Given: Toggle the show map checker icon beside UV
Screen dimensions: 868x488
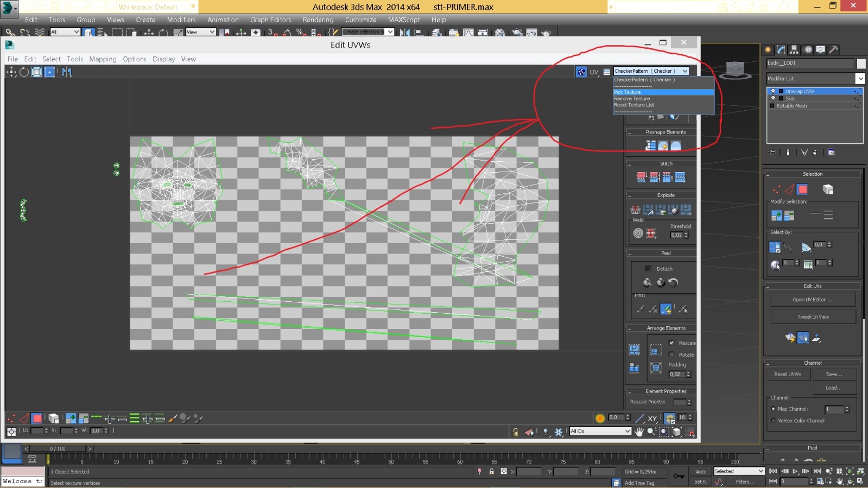Looking at the screenshot, I should [581, 72].
